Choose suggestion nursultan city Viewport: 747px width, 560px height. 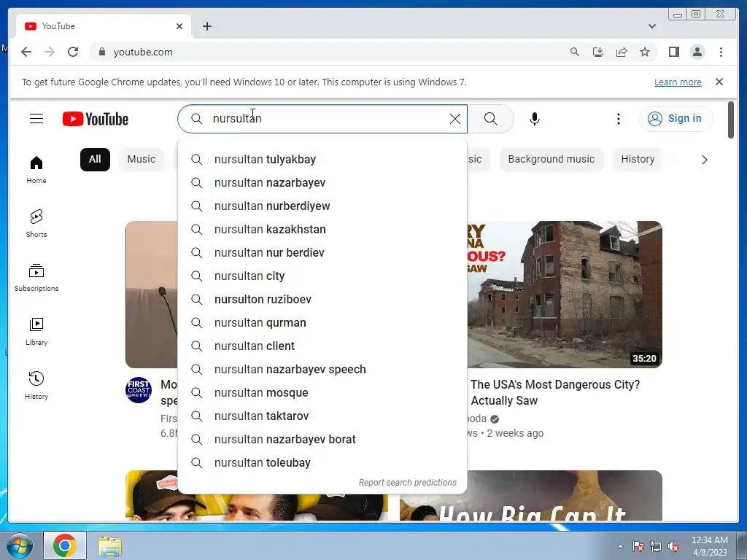[322, 276]
